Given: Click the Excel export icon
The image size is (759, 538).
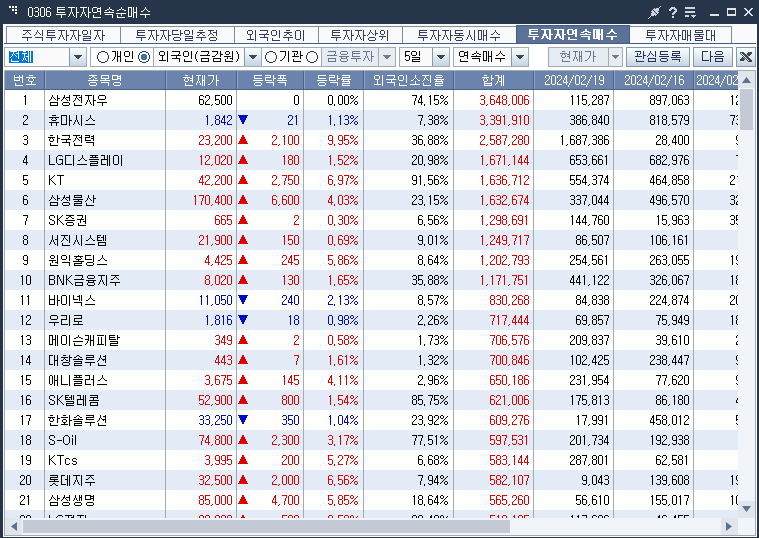Looking at the screenshot, I should pyautogui.click(x=746, y=57).
